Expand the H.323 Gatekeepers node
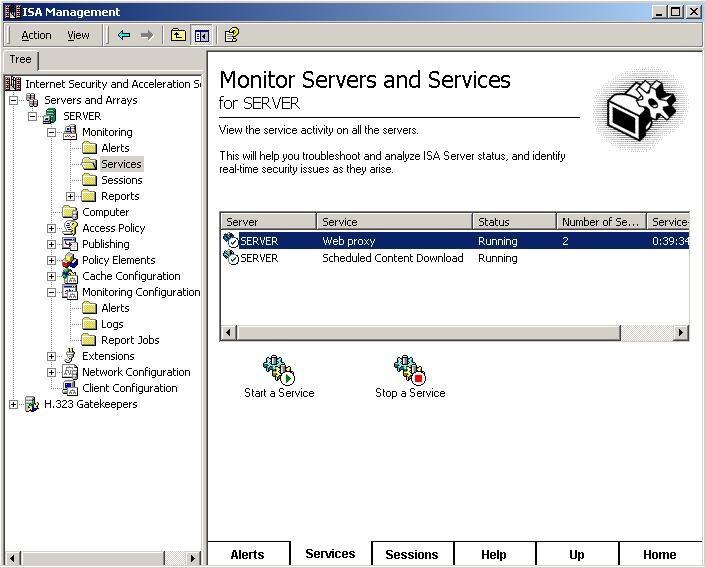 (13, 404)
